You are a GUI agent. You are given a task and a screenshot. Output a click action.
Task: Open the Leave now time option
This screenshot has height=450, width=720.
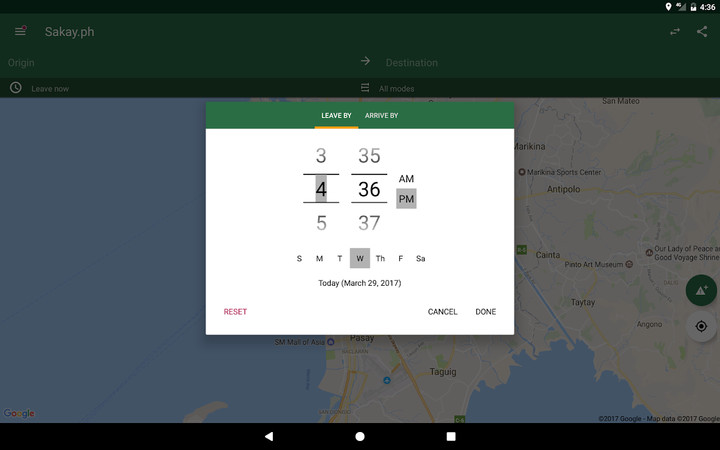(x=50, y=89)
